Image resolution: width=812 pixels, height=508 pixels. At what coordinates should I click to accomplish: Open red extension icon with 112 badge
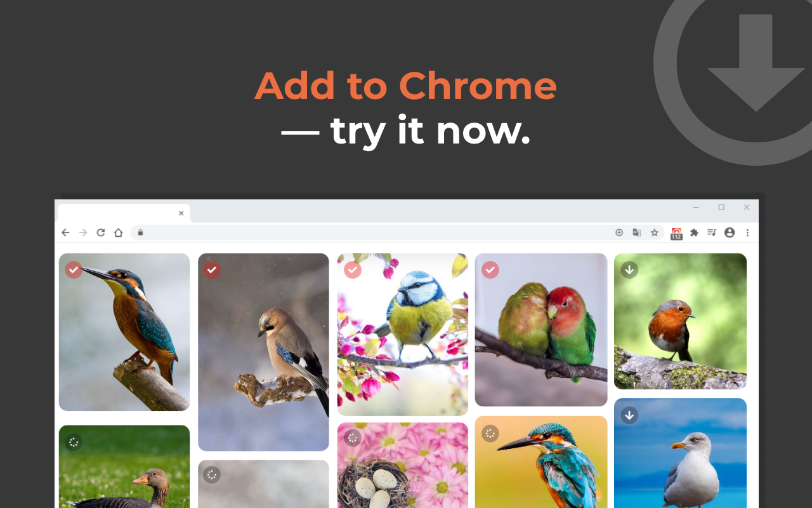tap(676, 234)
